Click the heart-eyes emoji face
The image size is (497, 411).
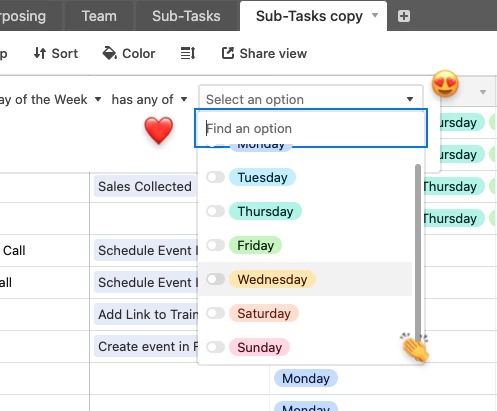(x=445, y=84)
